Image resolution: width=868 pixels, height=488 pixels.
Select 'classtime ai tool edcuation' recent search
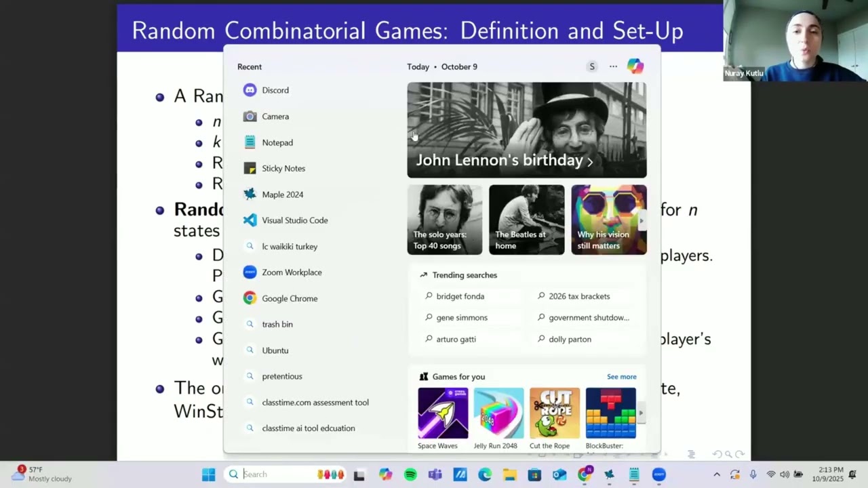[309, 428]
